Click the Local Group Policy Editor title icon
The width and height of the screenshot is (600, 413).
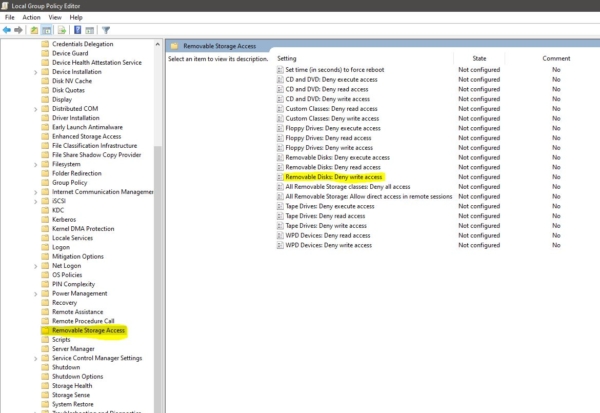coord(5,6)
